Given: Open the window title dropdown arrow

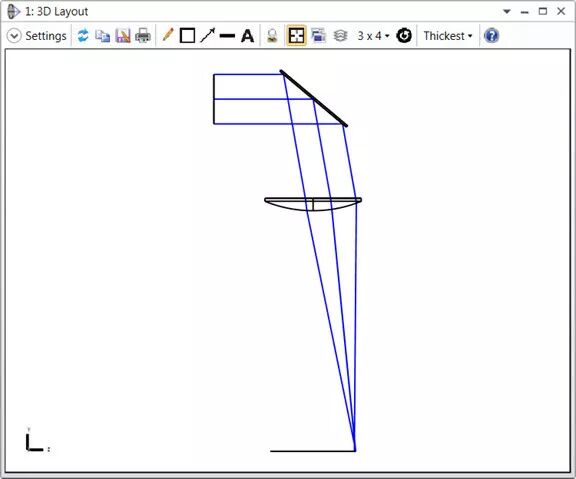Looking at the screenshot, I should [x=507, y=12].
